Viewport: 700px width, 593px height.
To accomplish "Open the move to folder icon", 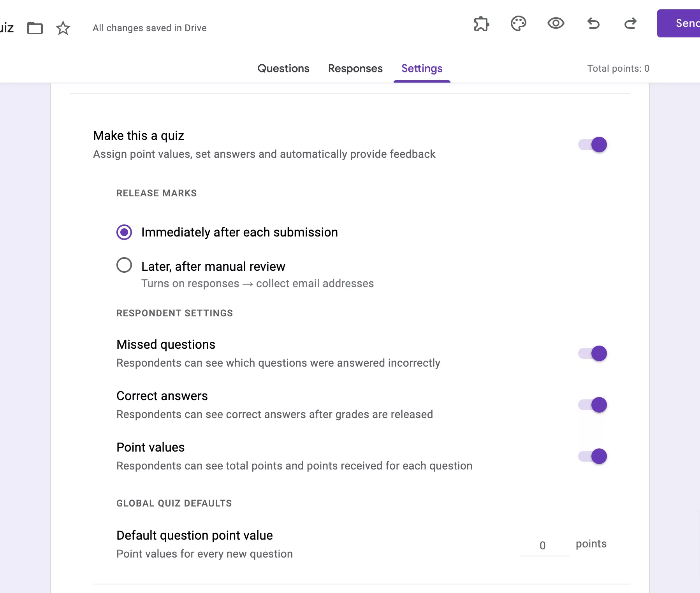I will tap(35, 28).
